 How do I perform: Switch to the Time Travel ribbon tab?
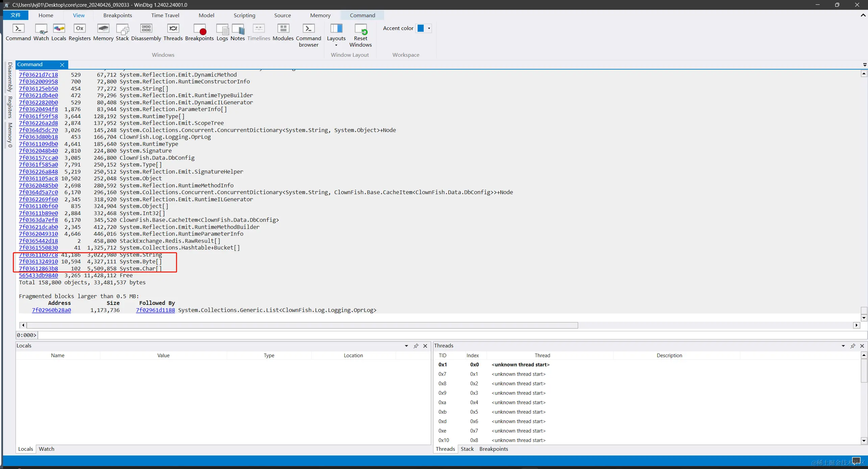coord(165,15)
